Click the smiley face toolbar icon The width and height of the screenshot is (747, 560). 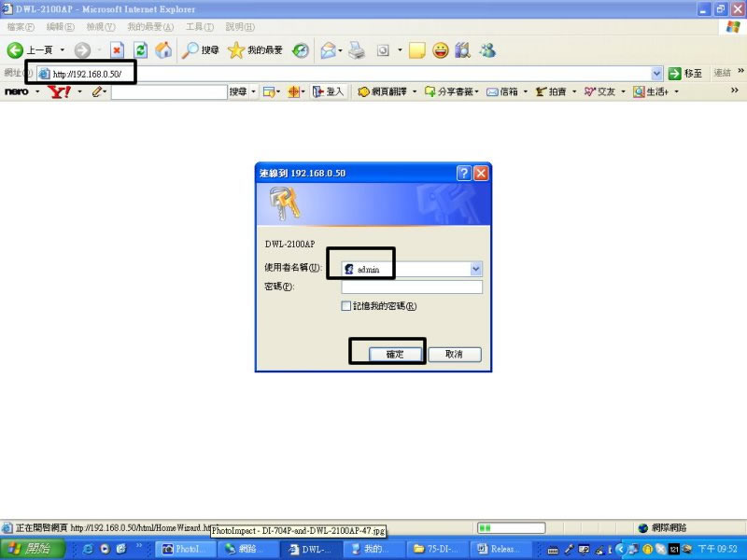pyautogui.click(x=440, y=50)
